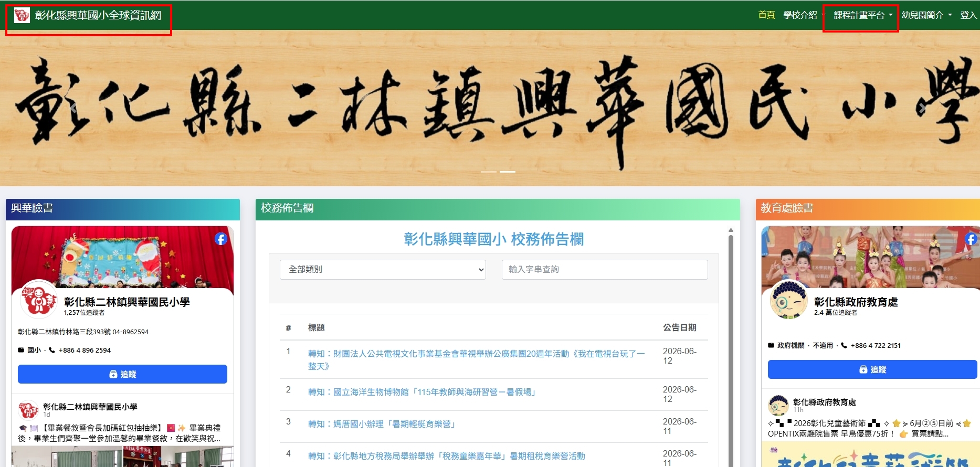Click the 彰化縣政府教育處 round profile avatar
This screenshot has width=980, height=467.
[788, 300]
